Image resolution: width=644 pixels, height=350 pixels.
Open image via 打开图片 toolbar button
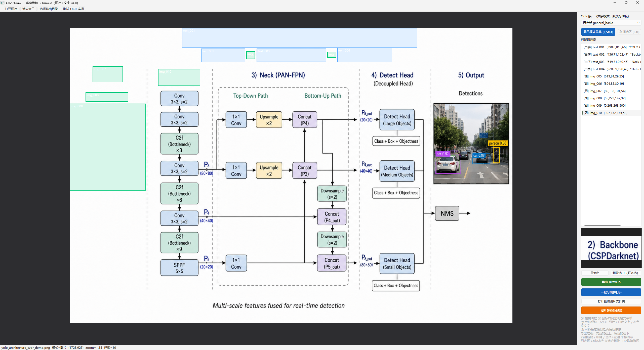click(x=11, y=9)
